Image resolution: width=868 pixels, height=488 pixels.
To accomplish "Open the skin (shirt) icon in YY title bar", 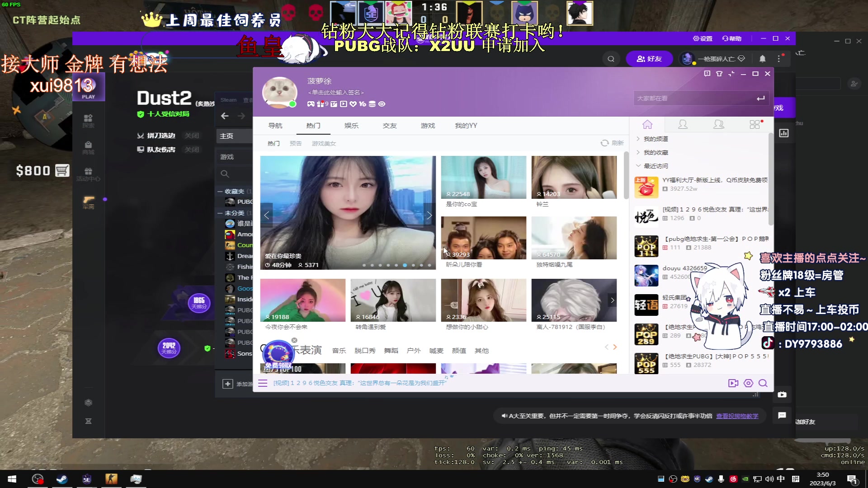I will (719, 74).
